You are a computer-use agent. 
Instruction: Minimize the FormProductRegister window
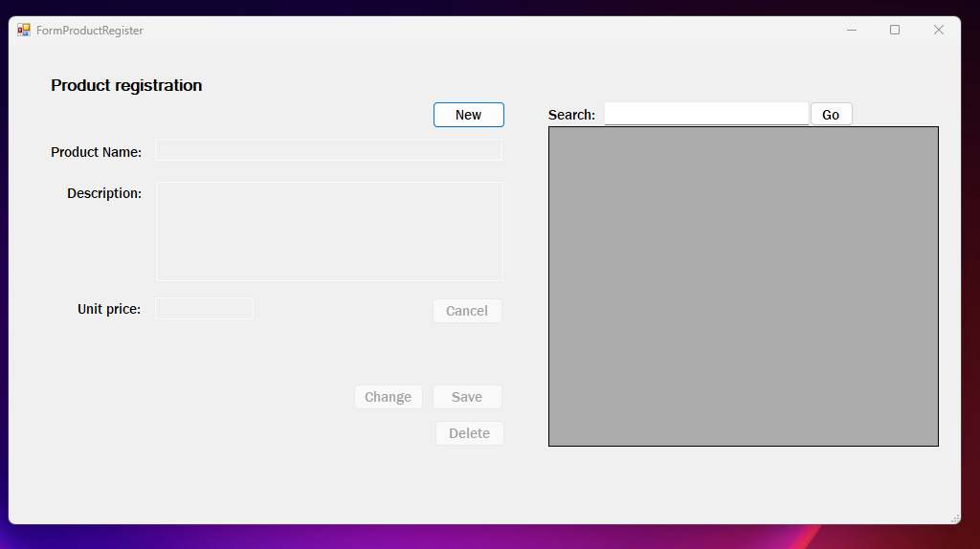point(851,30)
